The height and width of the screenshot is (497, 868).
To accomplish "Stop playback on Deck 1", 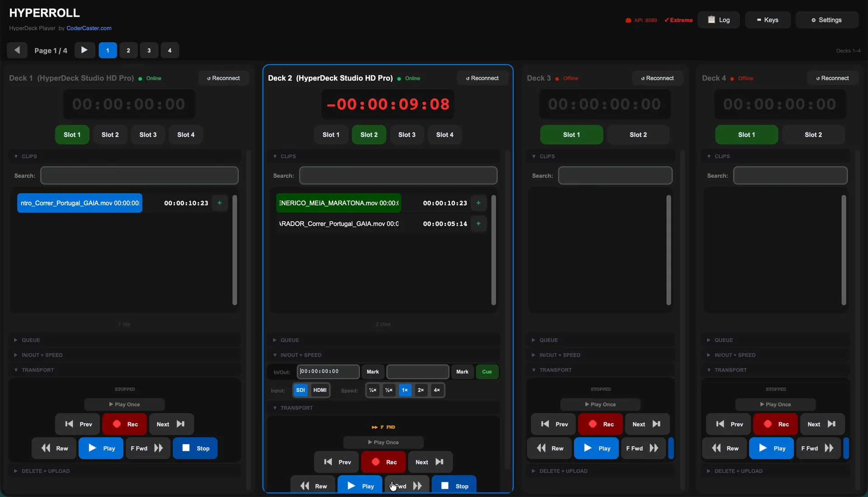I will click(x=195, y=448).
